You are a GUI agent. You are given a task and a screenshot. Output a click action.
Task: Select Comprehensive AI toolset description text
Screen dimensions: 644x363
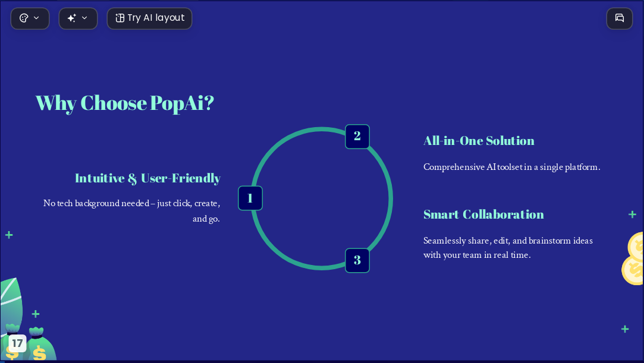[512, 167]
